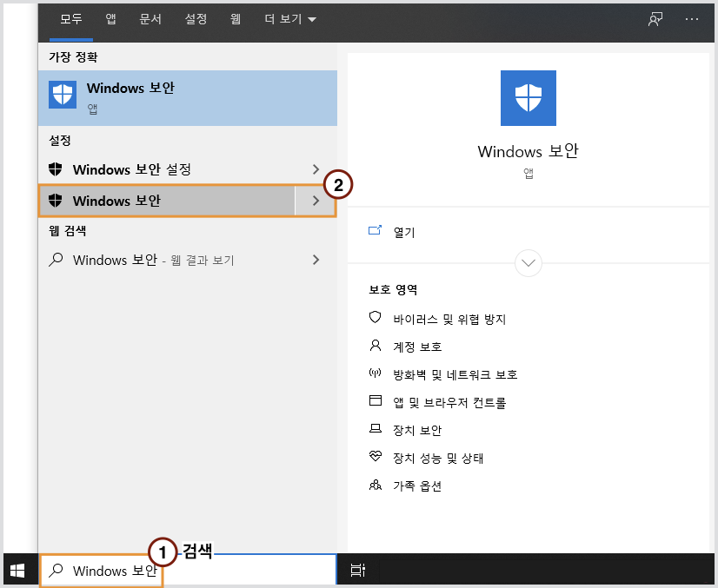Click the window icon for app browser control
This screenshot has height=588, width=718.
coord(375,400)
